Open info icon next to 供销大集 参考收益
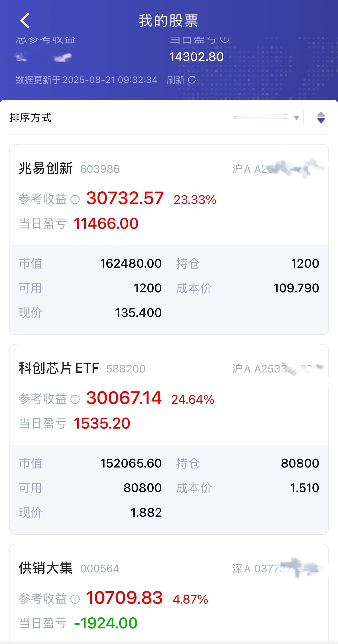The height and width of the screenshot is (644, 338). coord(75,599)
